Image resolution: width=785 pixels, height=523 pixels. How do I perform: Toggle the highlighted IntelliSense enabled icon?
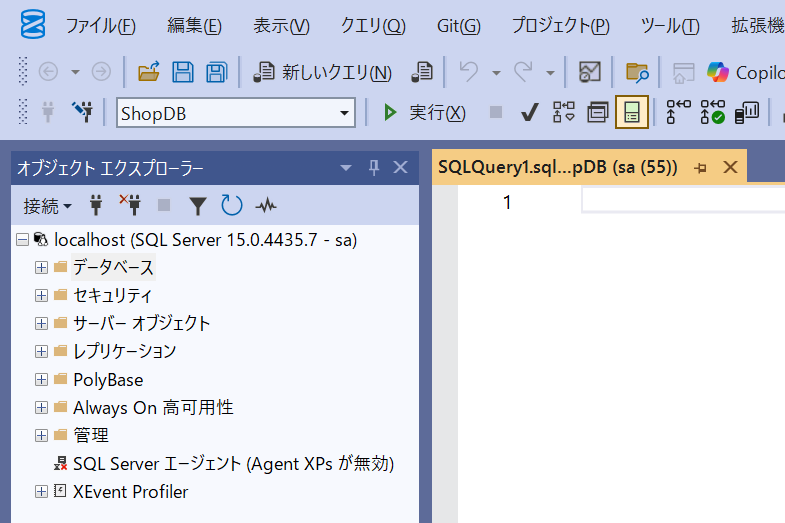632,112
